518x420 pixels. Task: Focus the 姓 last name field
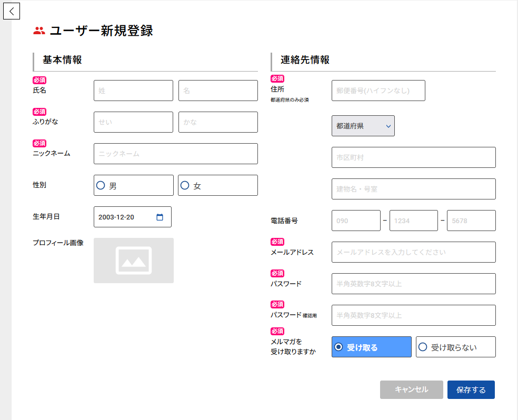coord(133,91)
